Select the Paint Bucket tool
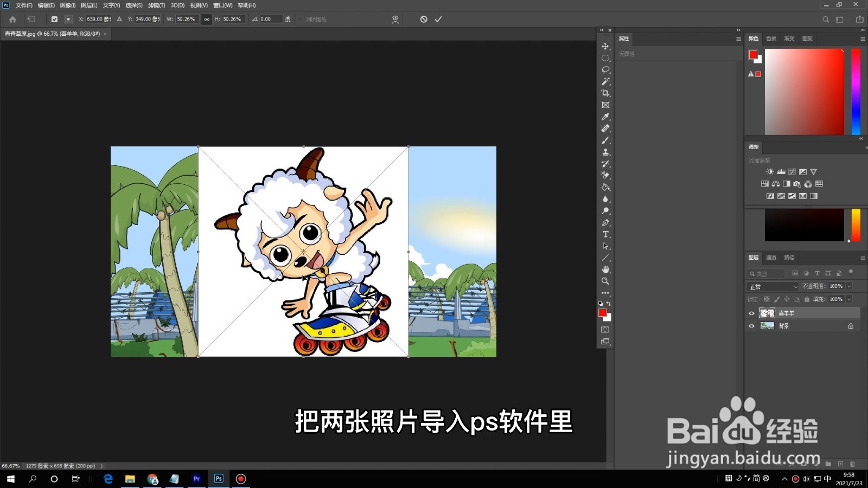 605,188
